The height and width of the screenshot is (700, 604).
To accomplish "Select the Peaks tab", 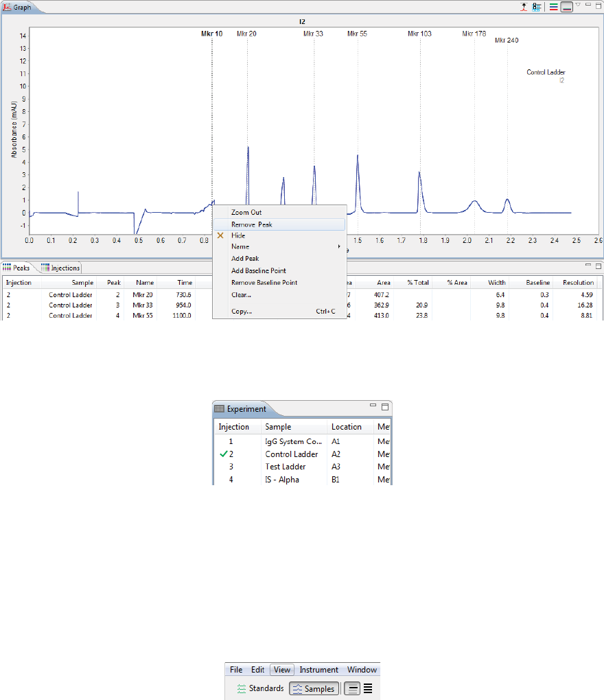I will click(16, 268).
